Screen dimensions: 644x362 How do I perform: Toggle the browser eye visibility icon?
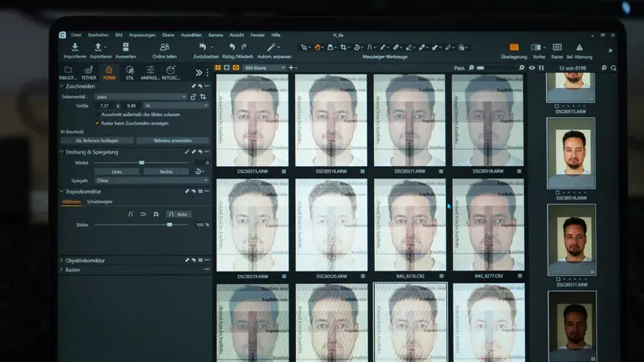pyautogui.click(x=532, y=68)
